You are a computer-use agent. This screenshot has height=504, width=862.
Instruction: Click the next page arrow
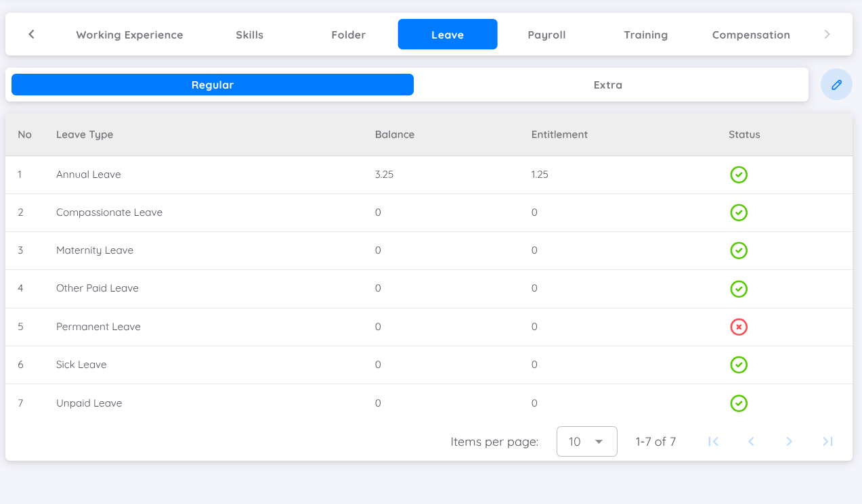pos(789,441)
